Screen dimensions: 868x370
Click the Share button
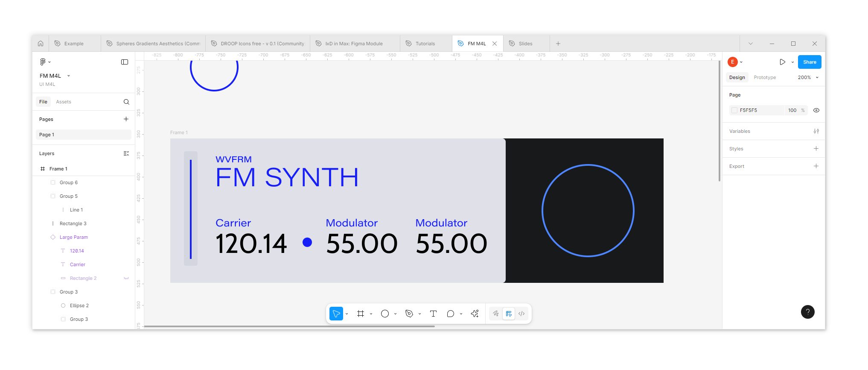[x=810, y=62]
